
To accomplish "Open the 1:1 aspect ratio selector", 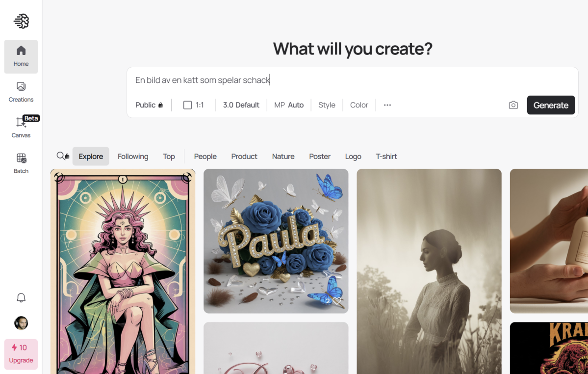I will (194, 105).
